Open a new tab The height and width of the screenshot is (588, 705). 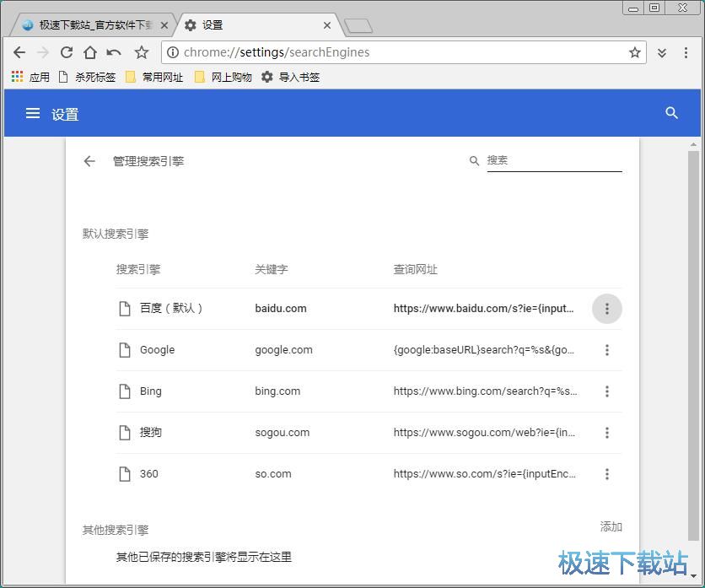point(358,26)
